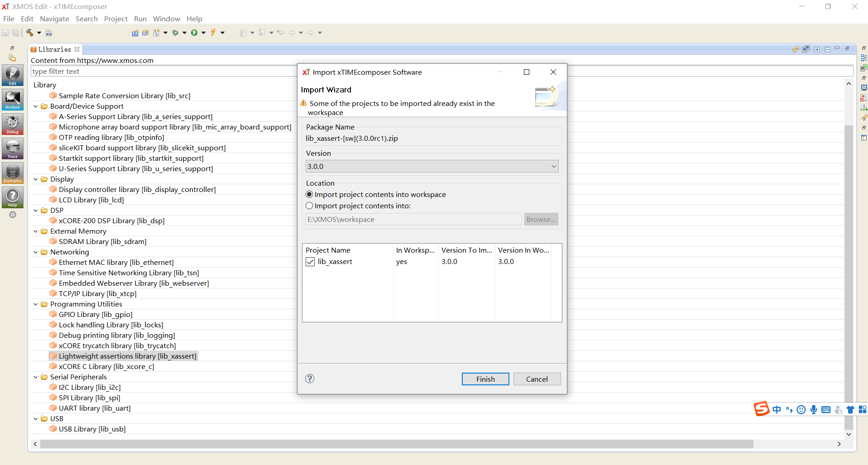Screen dimensions: 868x465
Task: Click the Outline icon in right trim
Action: pos(864,58)
